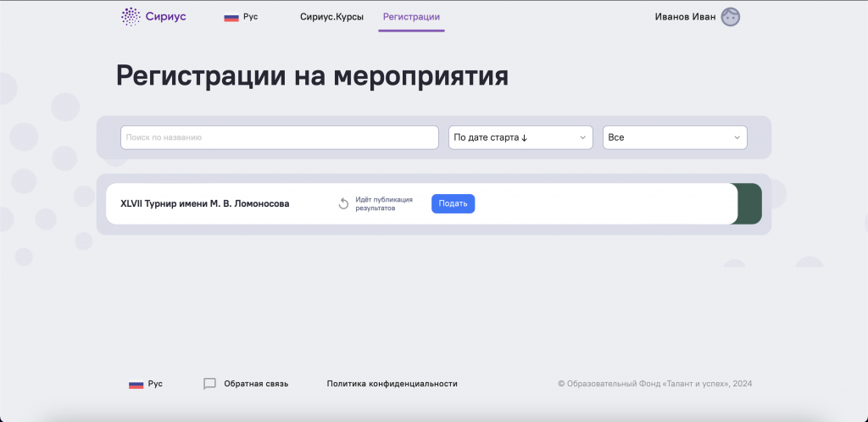Viewport: 868px width, 422px height.
Task: Open the Обратная связь link
Action: pos(256,384)
